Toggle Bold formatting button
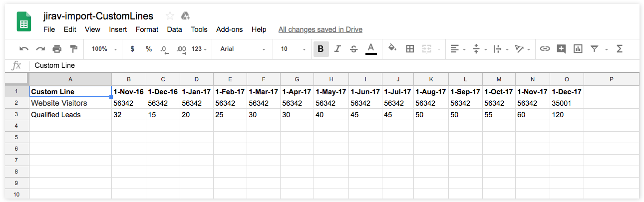644x202 pixels. tap(321, 49)
